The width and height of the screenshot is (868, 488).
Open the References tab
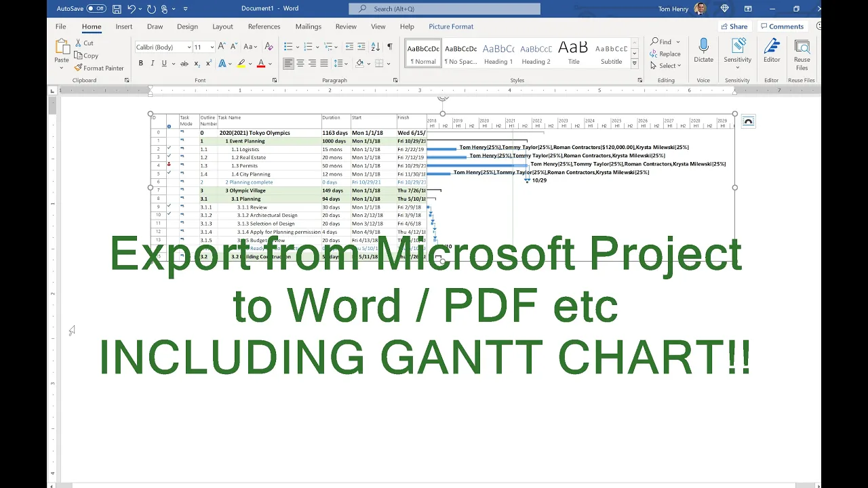264,26
